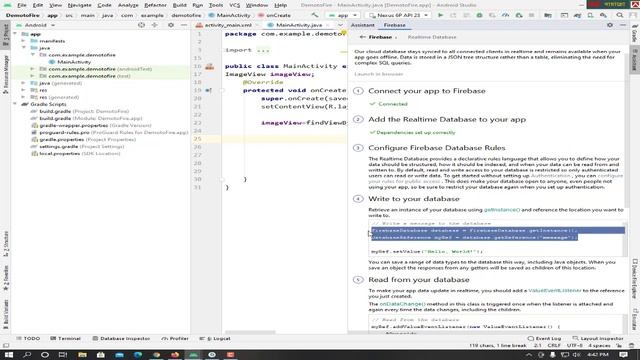Open Microsoft Edge from taskbar
Screen dimensions: 640x360
point(138,355)
